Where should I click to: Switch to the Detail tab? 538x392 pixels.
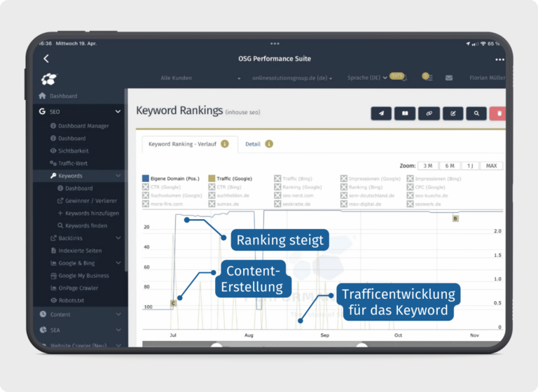(253, 144)
